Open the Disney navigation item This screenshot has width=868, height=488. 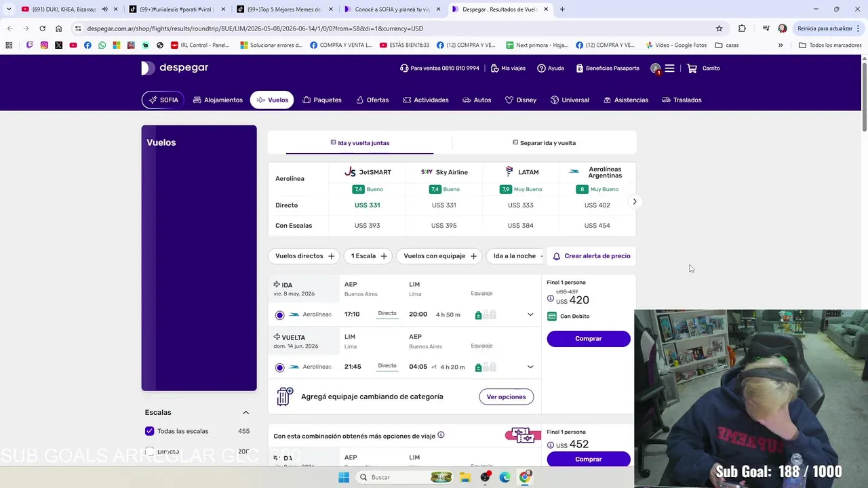521,100
